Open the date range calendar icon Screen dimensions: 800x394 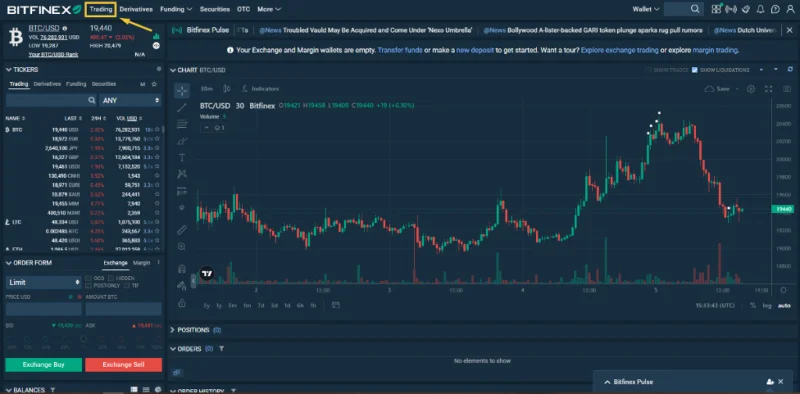[335, 305]
